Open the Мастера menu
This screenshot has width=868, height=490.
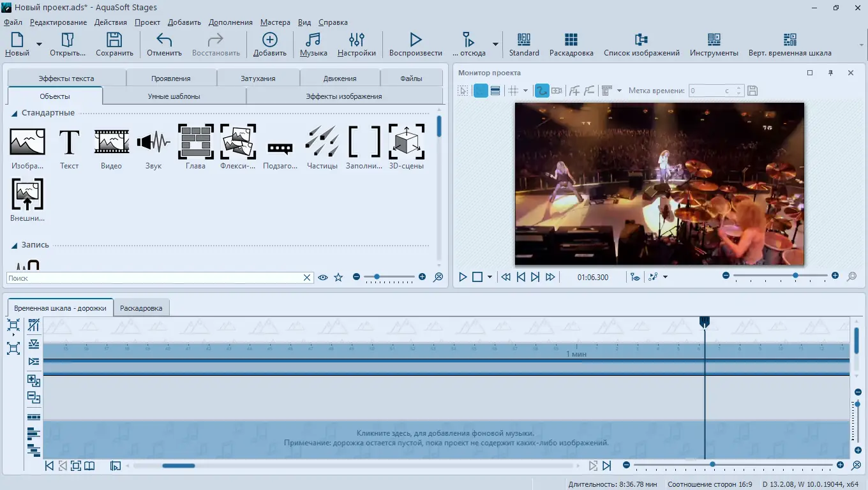click(x=275, y=22)
